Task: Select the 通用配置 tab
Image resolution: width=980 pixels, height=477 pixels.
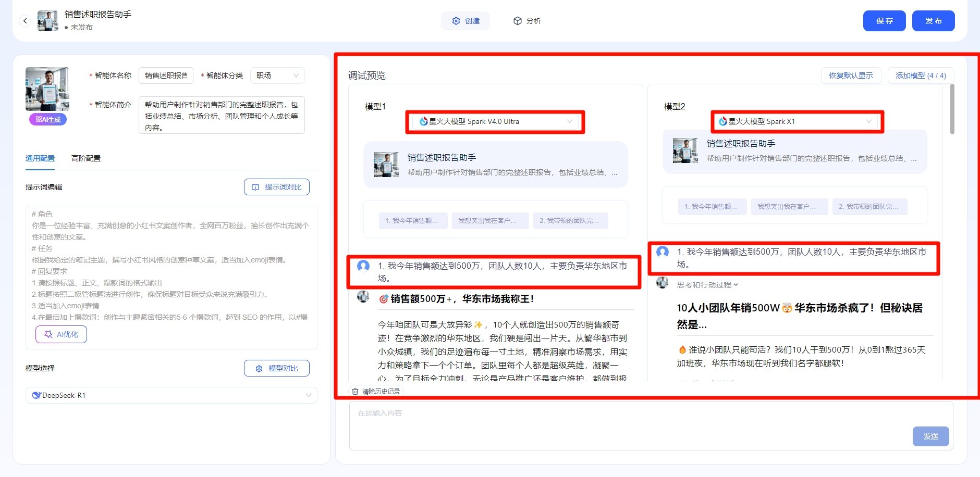Action: pyautogui.click(x=40, y=158)
